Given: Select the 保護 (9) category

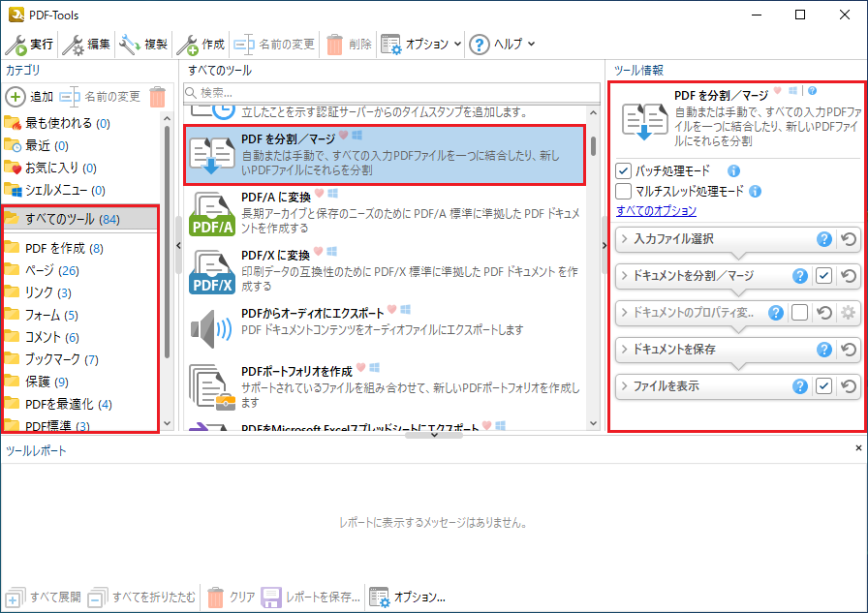Looking at the screenshot, I should click(x=37, y=382).
